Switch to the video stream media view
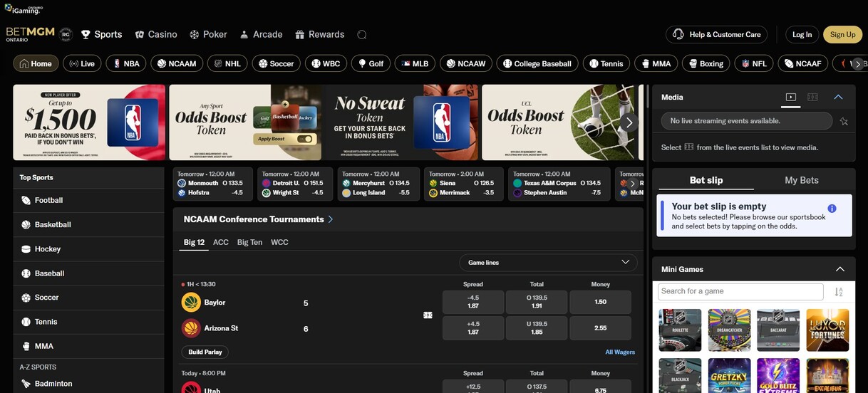The width and height of the screenshot is (868, 393). [790, 97]
